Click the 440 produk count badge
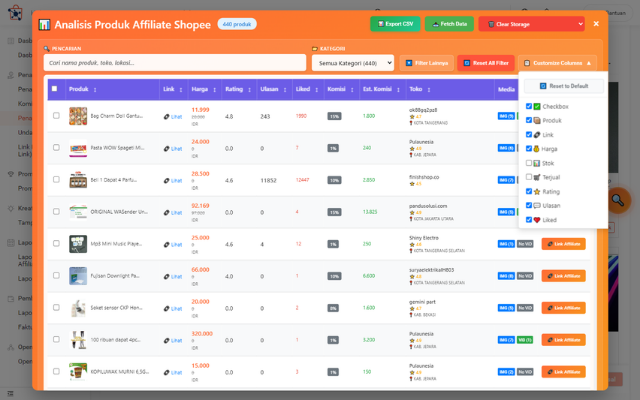Image resolution: width=640 pixels, height=400 pixels. (237, 24)
